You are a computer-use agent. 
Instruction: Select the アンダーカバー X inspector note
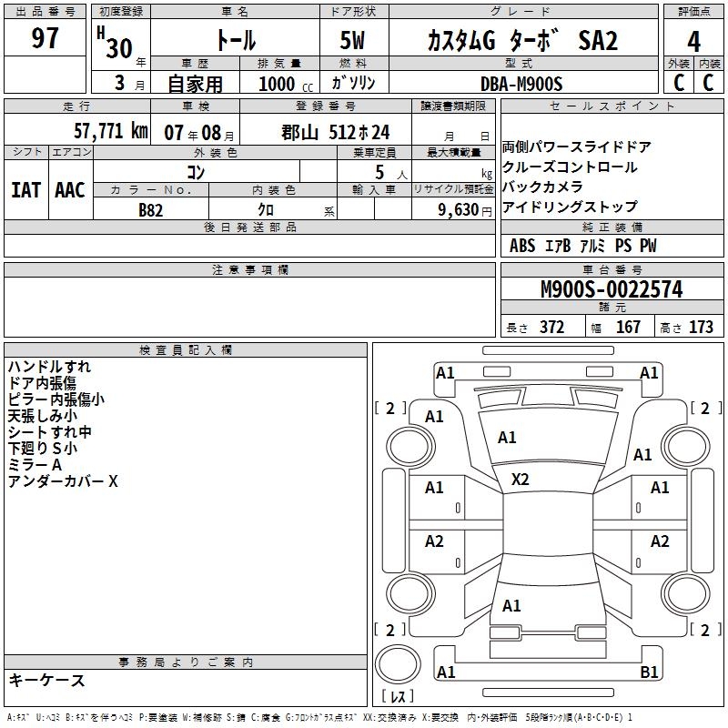[63, 481]
